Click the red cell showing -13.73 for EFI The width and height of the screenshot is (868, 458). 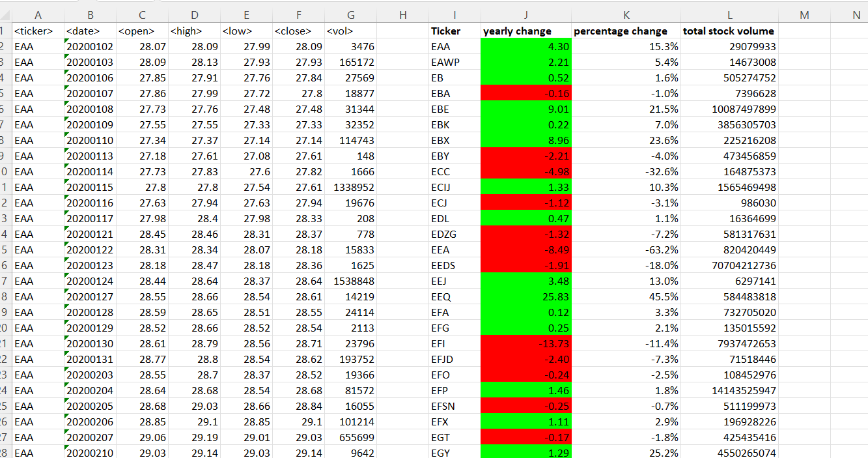pyautogui.click(x=525, y=343)
